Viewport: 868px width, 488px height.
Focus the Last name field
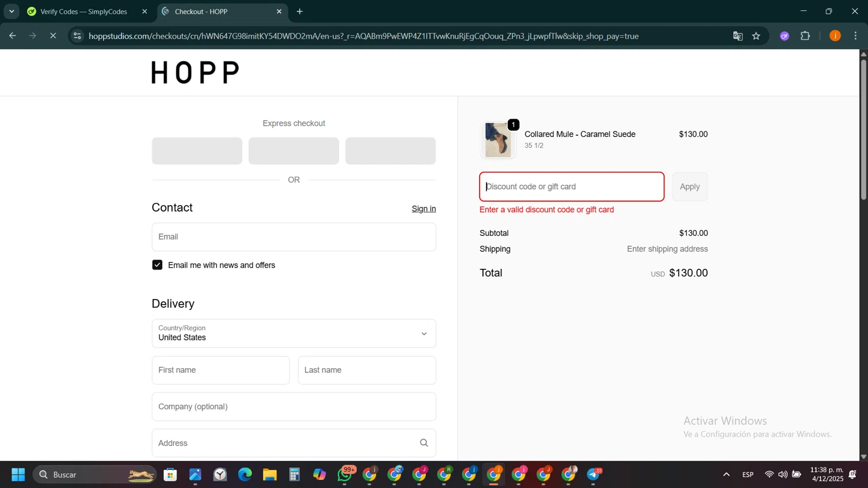[367, 370]
